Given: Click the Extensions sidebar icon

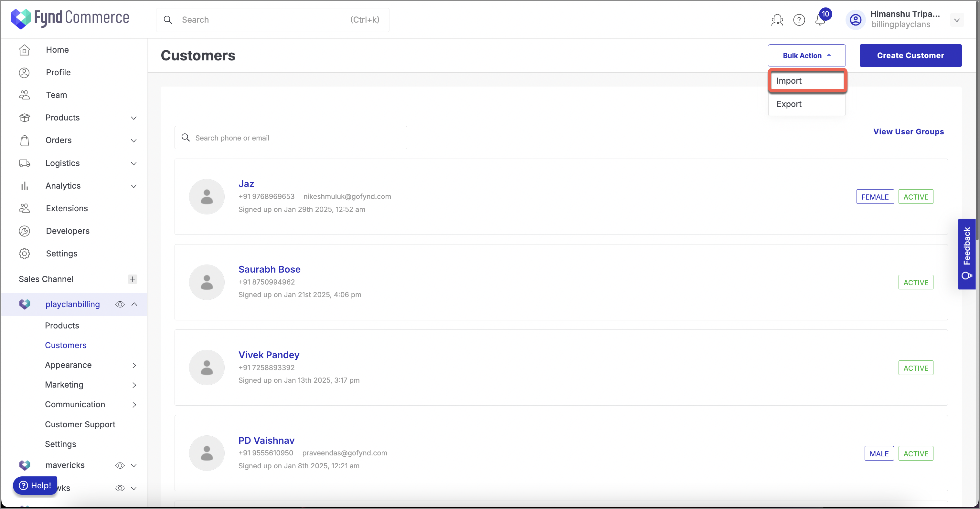Looking at the screenshot, I should coord(24,208).
